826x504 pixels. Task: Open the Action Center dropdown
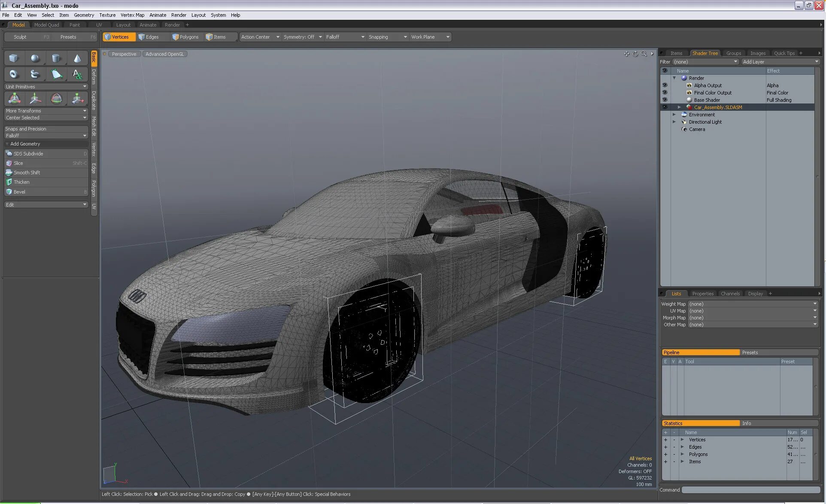260,37
